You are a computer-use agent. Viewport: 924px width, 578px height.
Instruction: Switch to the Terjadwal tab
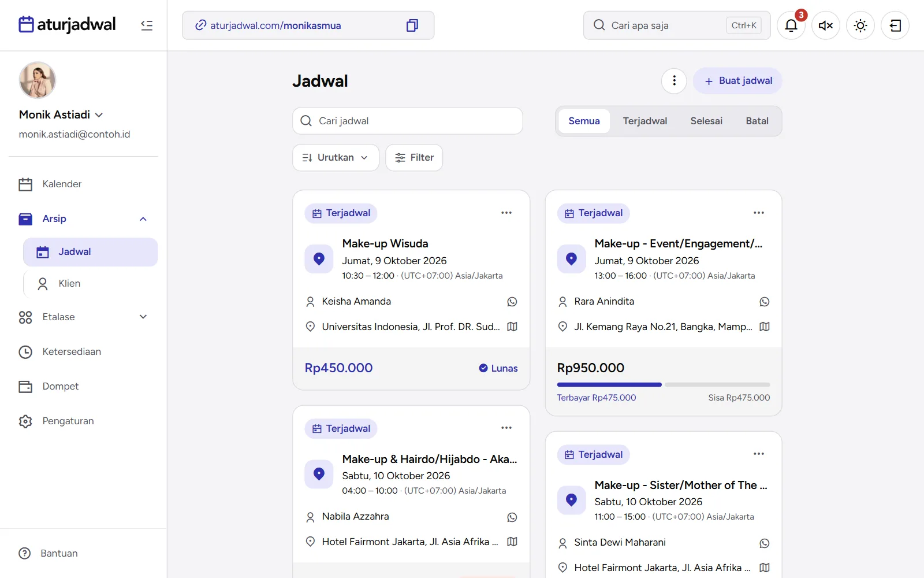pyautogui.click(x=644, y=121)
